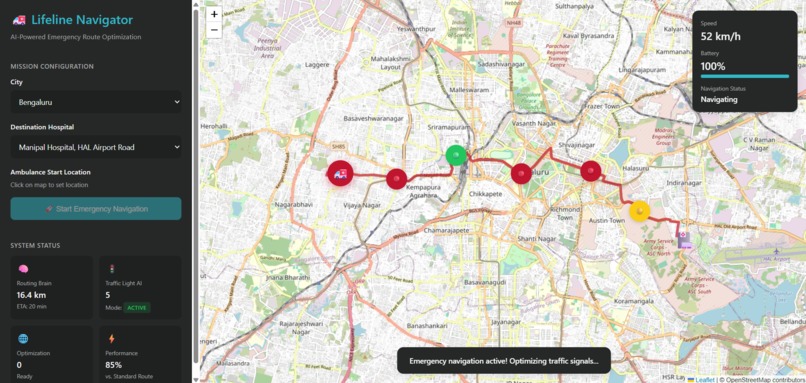Click the 'Emergency navigation active!' toast message

(x=504, y=360)
